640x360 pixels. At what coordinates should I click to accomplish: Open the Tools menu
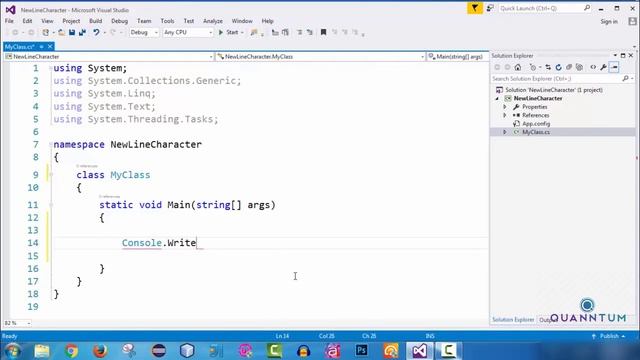[167, 21]
